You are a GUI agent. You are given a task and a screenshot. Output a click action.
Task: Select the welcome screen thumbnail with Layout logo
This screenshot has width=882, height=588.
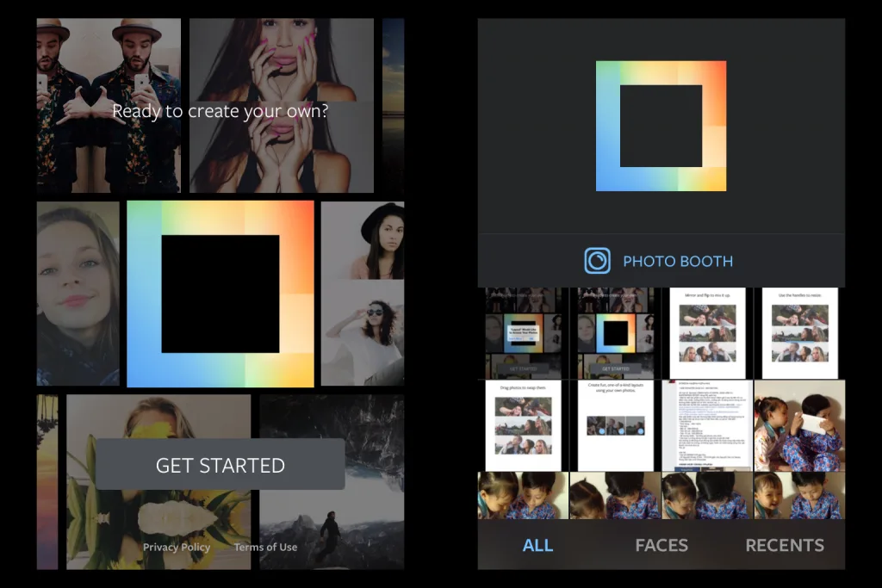tap(615, 333)
